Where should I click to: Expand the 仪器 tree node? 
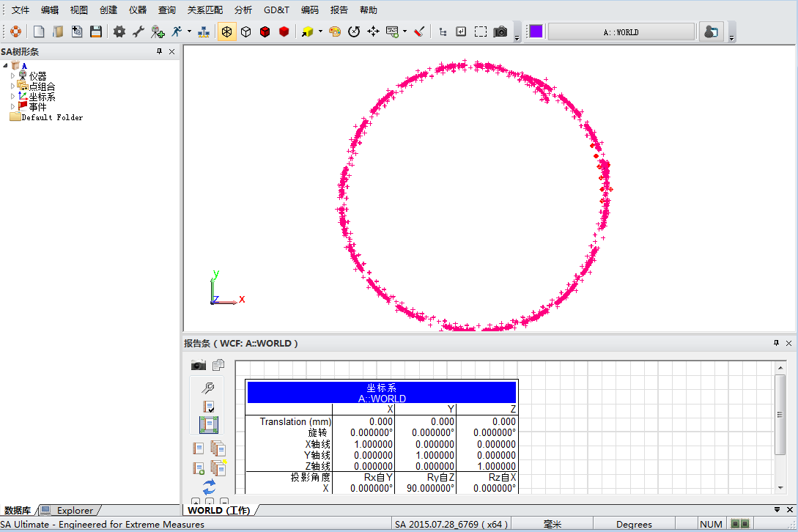[x=12, y=76]
